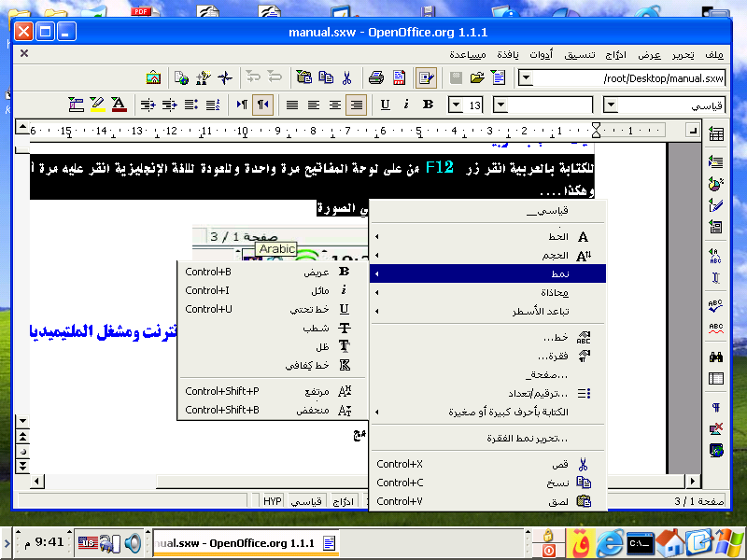Choose تحرير نمط الفقرة... context entry
This screenshot has height=560, width=747.
487,438
